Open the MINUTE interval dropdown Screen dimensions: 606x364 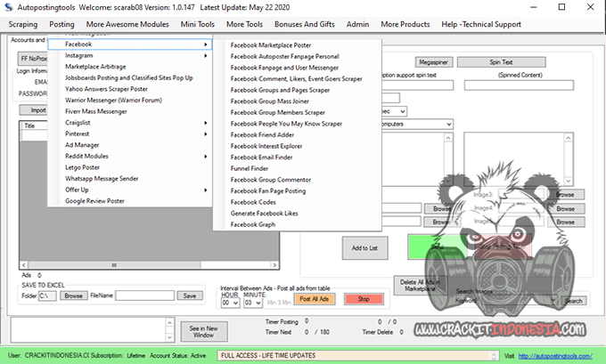coord(252,303)
